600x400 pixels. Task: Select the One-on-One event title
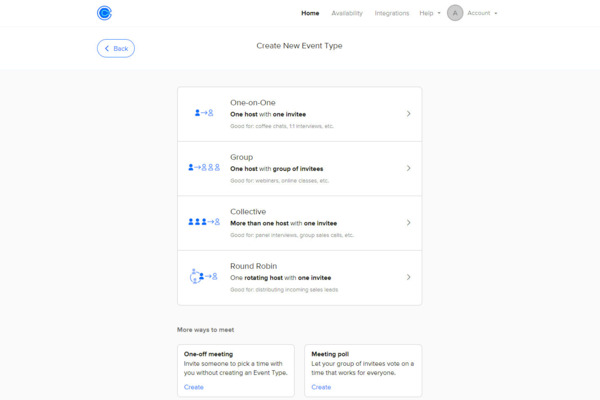click(x=251, y=103)
